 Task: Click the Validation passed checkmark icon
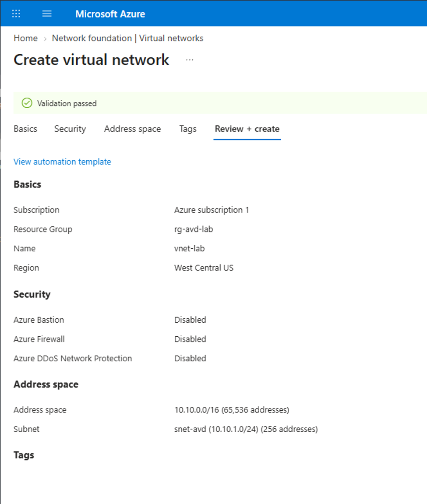click(x=27, y=103)
